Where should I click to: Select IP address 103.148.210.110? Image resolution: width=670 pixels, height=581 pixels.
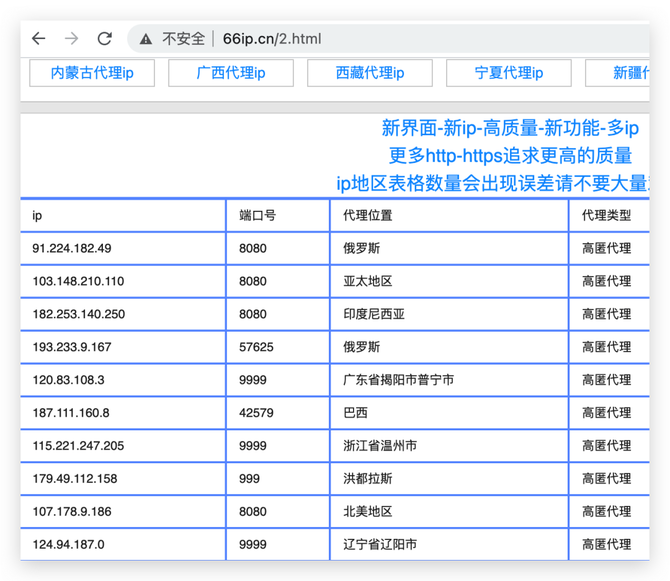pos(78,281)
